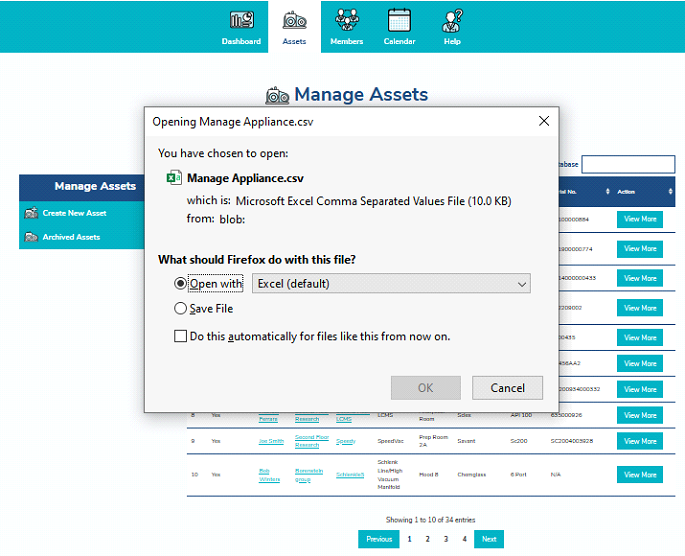Image resolution: width=685 pixels, height=556 pixels.
Task: Click the database search input field
Action: coord(628,164)
